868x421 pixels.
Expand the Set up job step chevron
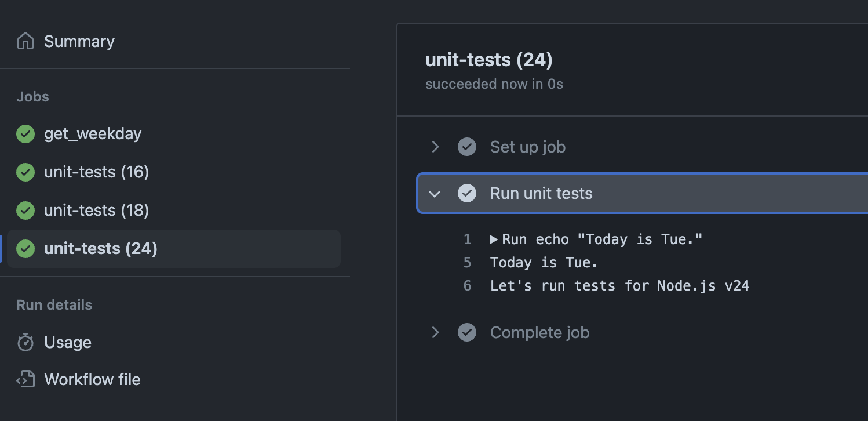point(435,147)
